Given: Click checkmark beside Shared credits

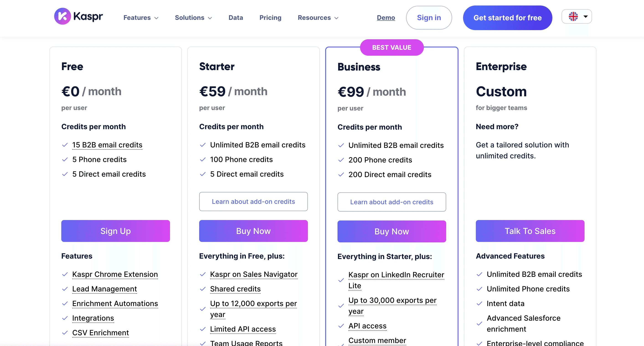Looking at the screenshot, I should [203, 289].
